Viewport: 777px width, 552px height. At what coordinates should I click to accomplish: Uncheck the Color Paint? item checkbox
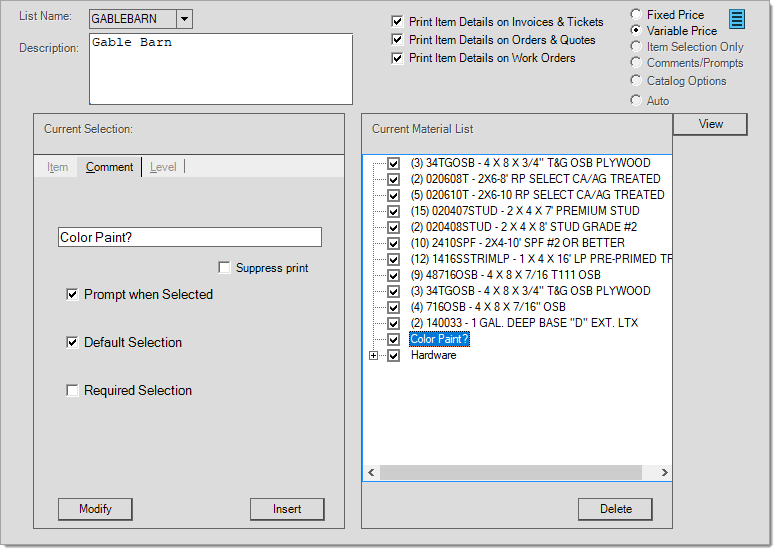click(x=393, y=339)
